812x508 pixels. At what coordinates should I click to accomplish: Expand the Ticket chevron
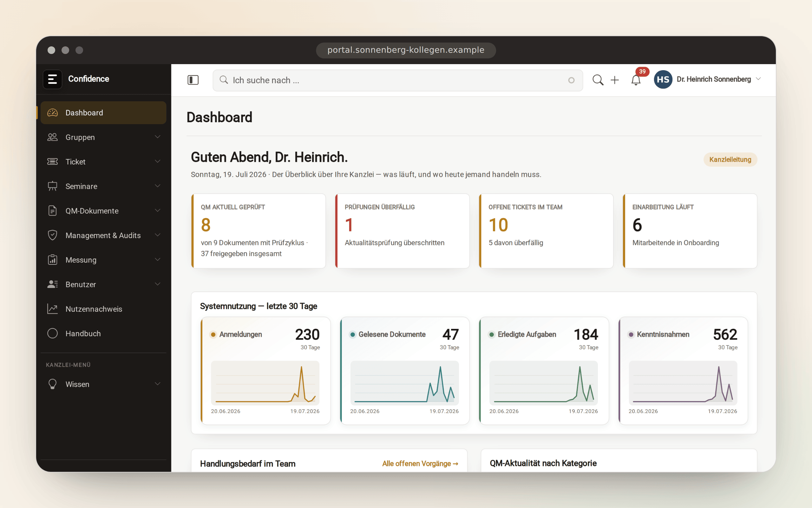[x=157, y=161]
